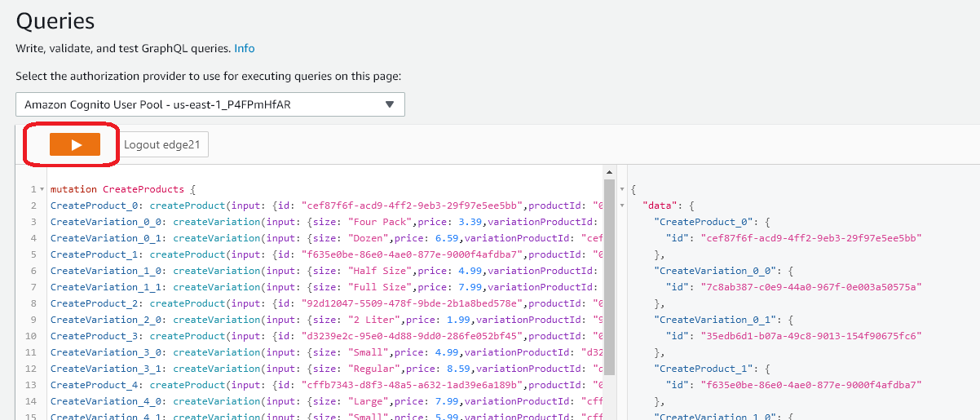Click the "CreateProduct_0" key in the results
Viewport: 980px width, 420px height.
pyautogui.click(x=700, y=222)
